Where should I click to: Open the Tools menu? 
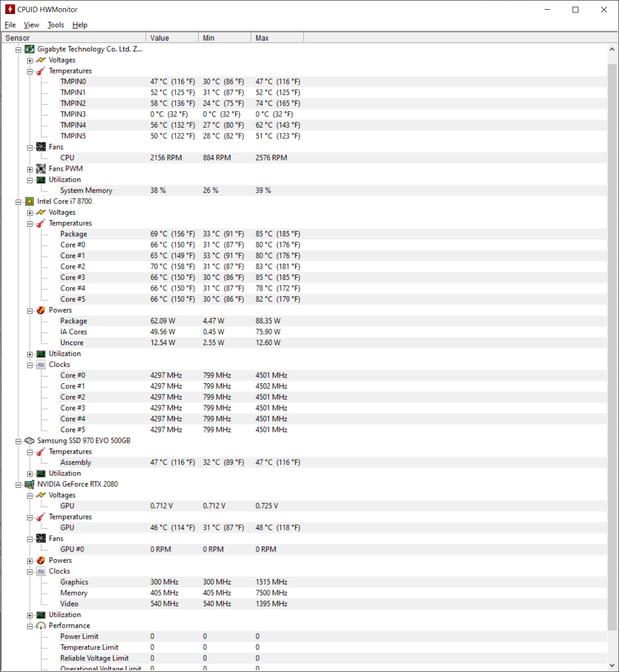(x=56, y=25)
